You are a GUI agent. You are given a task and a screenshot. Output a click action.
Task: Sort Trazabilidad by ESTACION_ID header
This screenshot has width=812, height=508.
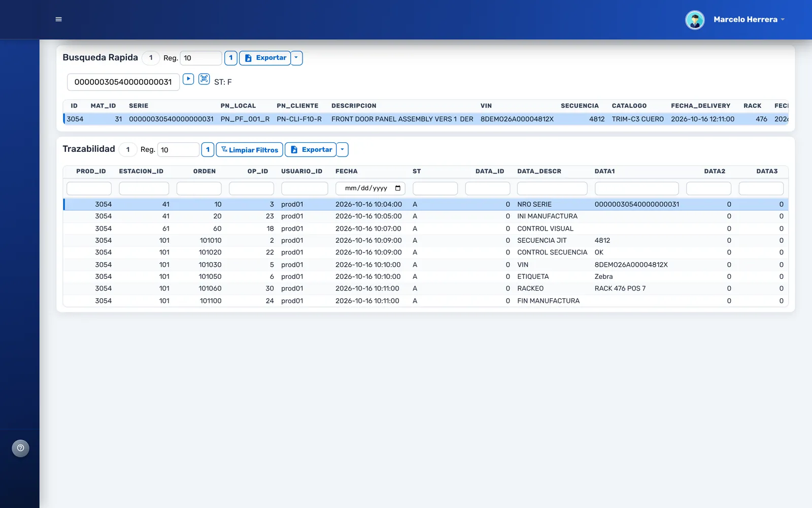point(141,171)
